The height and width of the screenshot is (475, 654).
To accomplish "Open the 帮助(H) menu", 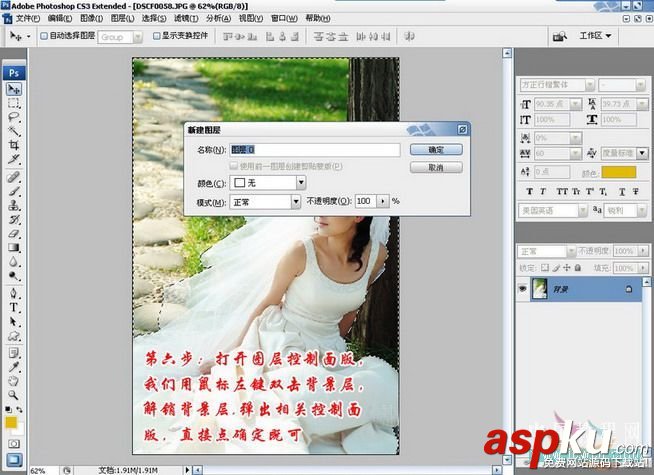I will click(x=318, y=18).
